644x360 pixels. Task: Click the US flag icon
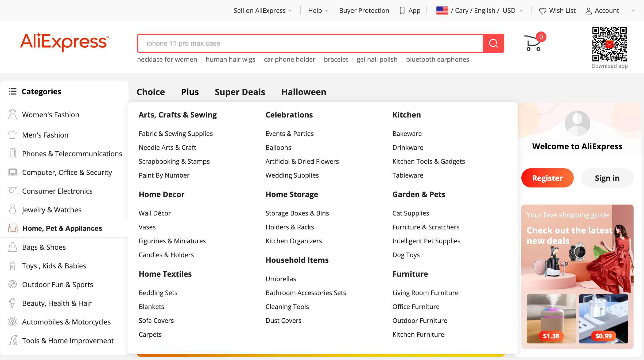point(442,11)
